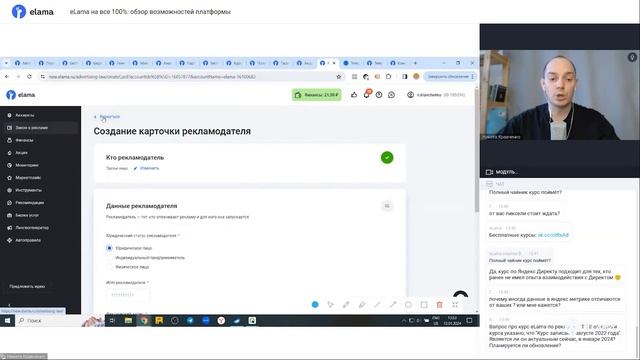Open Закон о рекламе in the sidebar
The width and height of the screenshot is (640, 360).
coord(31,128)
